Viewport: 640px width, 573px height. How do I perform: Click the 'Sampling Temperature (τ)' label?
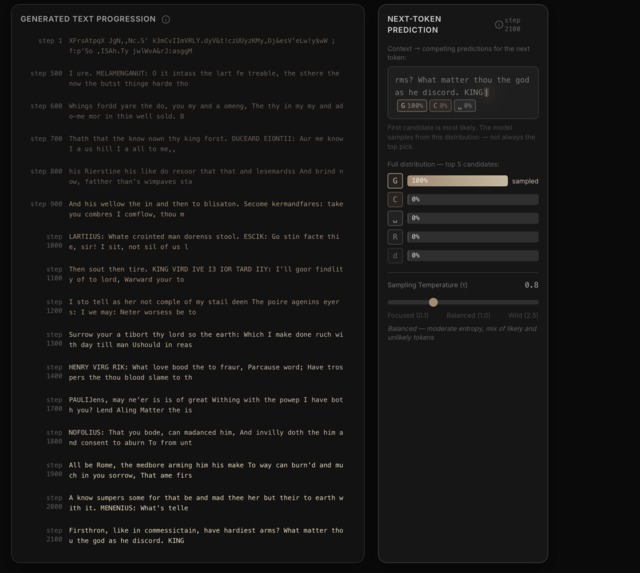[x=427, y=285]
